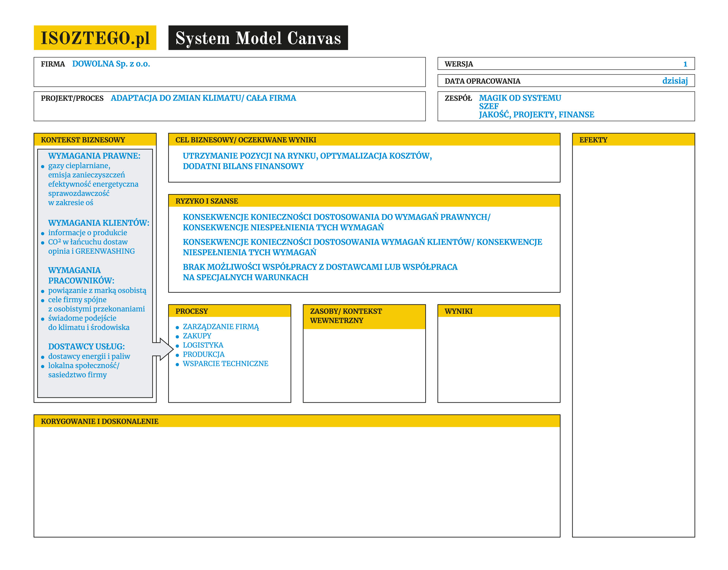Click the ISOZTEGO.pl yellow logo
The height and width of the screenshot is (570, 728).
95,38
